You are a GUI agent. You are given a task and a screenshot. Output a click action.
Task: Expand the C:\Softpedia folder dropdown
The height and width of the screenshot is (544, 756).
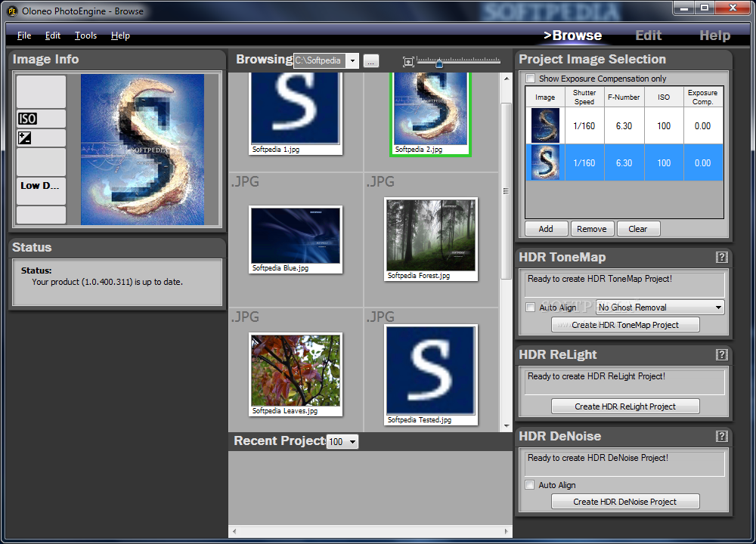pos(352,60)
